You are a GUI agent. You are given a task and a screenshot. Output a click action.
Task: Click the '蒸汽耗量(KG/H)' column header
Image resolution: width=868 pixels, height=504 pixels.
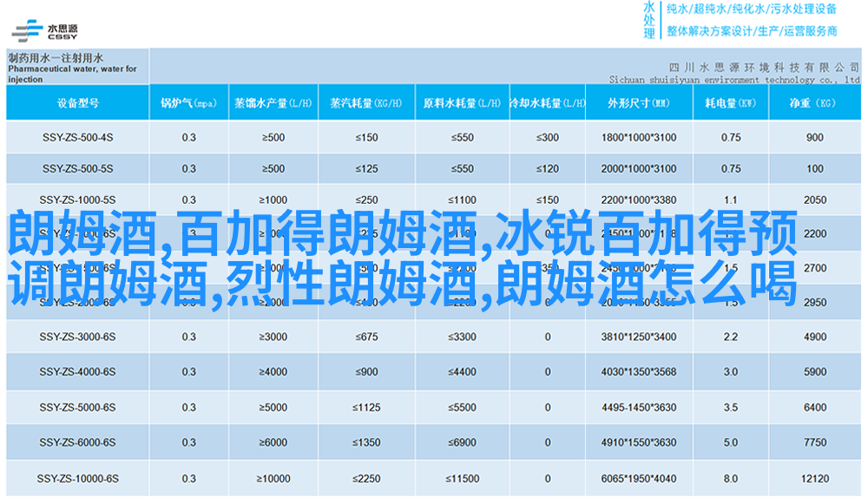tap(366, 103)
